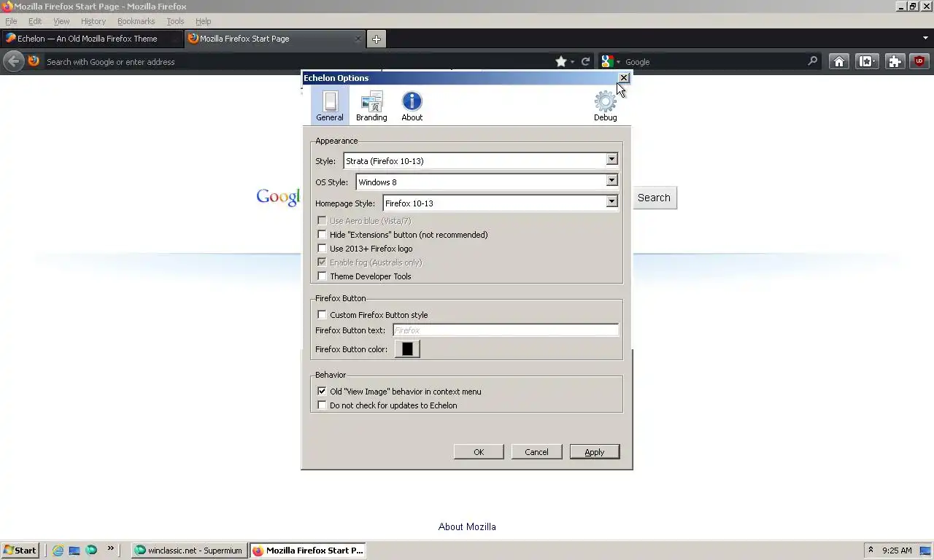Open the File menu
The image size is (934, 560).
11,21
